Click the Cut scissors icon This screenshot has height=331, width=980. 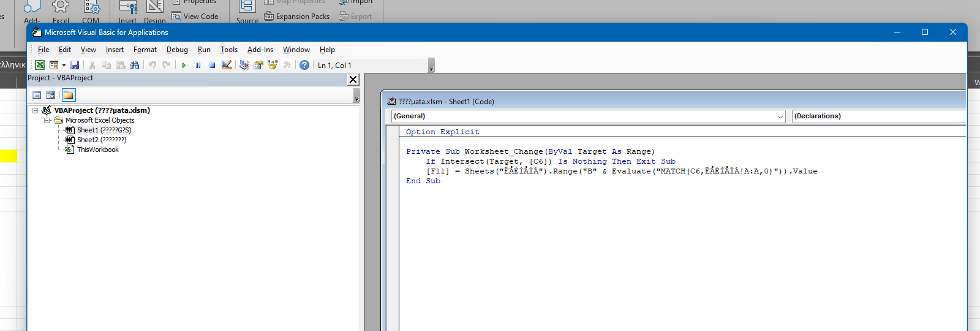(x=92, y=65)
